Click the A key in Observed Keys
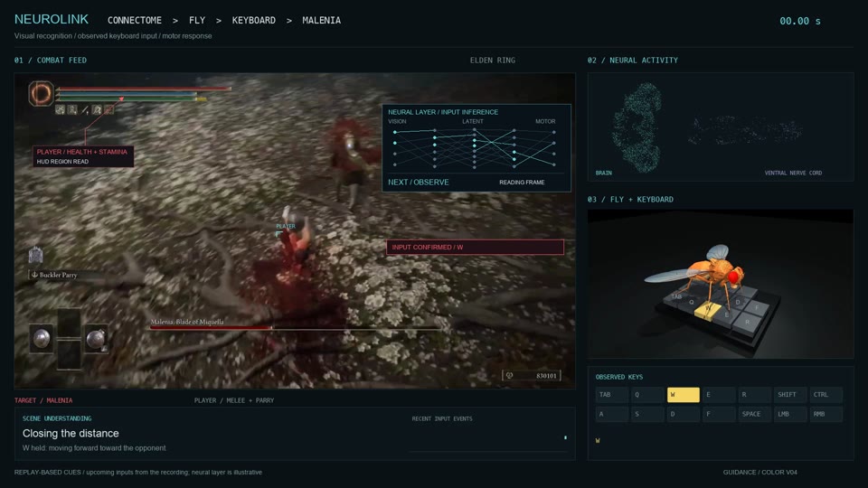Viewport: 868px width, 488px height. (612, 414)
